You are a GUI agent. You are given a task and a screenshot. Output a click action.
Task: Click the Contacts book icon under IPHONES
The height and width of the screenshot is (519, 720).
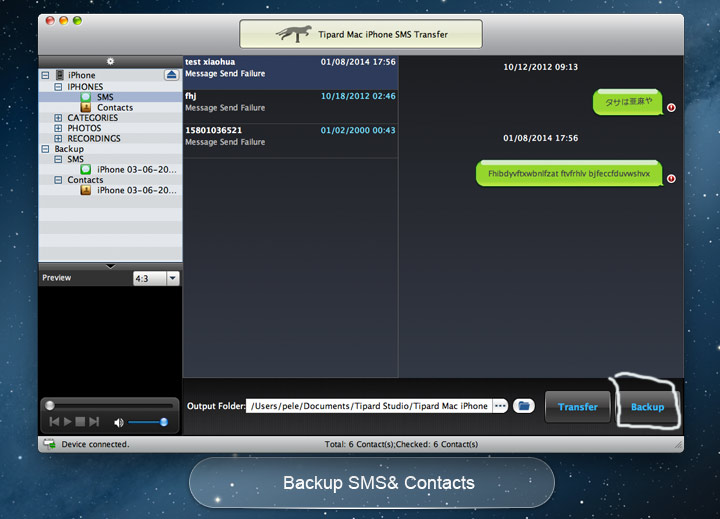point(85,107)
